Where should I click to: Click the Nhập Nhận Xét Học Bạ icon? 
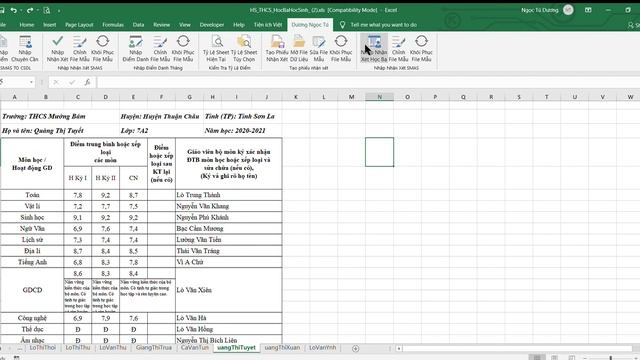point(374,48)
